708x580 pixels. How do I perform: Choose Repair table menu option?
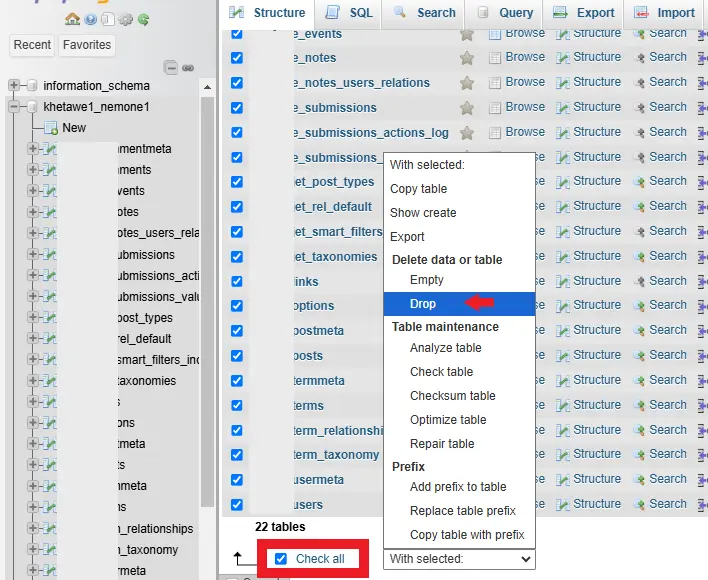coord(459,444)
